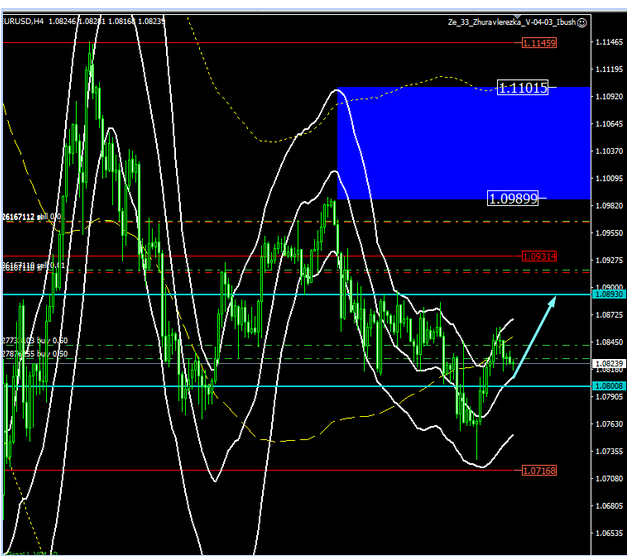Click the 1.09899 price label

coord(513,198)
